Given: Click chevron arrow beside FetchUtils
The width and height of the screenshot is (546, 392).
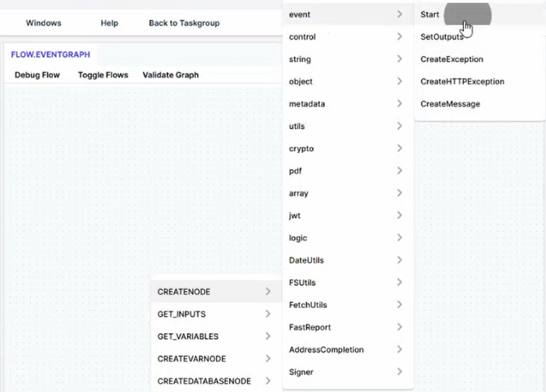Looking at the screenshot, I should (399, 304).
